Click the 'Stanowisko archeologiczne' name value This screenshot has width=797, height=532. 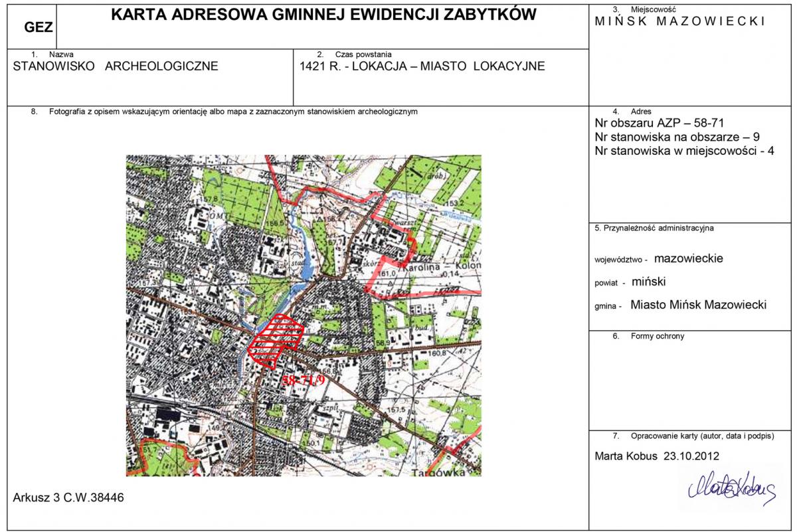click(x=116, y=66)
